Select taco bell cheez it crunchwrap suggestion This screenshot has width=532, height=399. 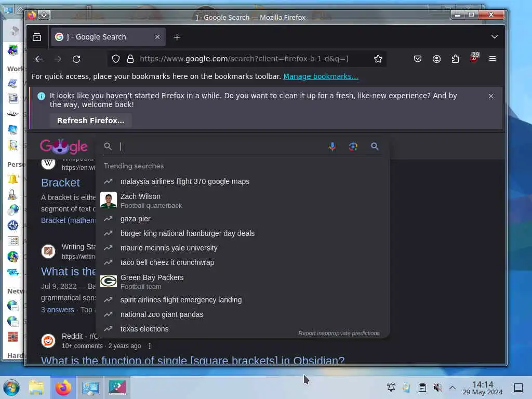pos(243,262)
